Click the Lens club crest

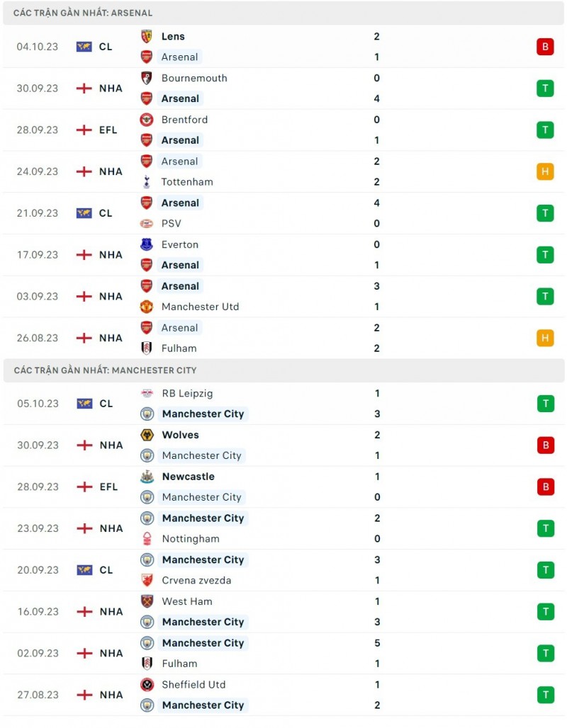[147, 37]
